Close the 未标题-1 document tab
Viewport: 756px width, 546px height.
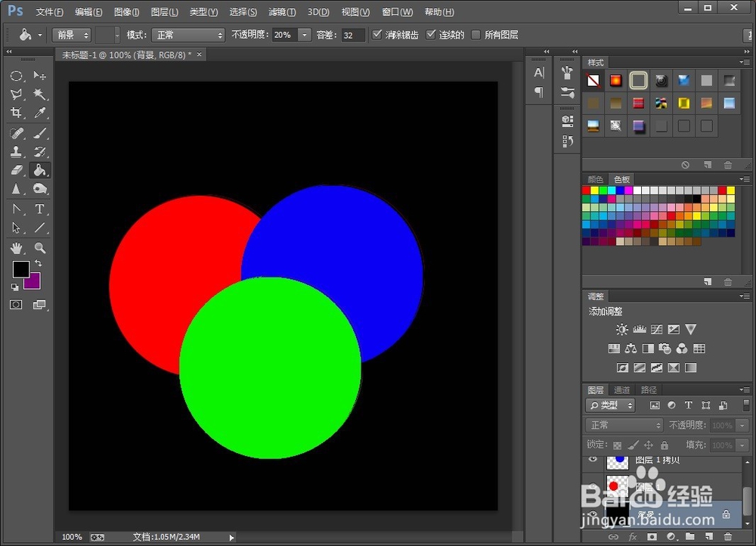(199, 54)
